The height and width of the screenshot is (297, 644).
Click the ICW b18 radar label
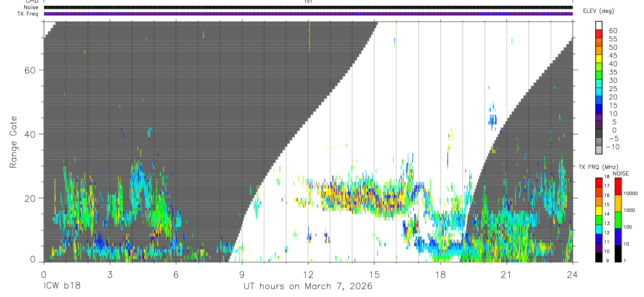62,287
